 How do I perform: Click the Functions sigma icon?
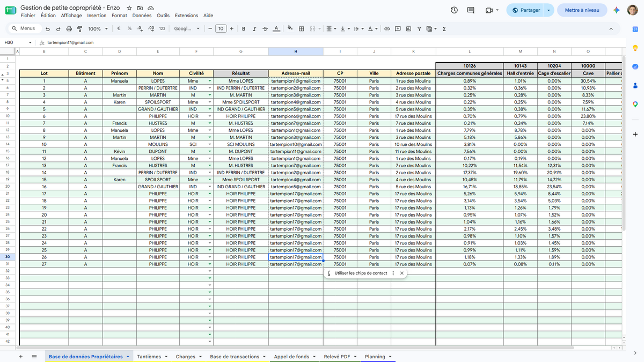click(444, 29)
